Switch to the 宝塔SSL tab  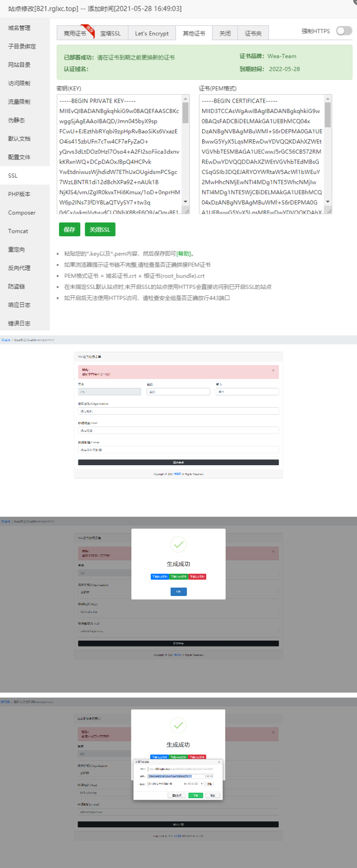pos(110,33)
